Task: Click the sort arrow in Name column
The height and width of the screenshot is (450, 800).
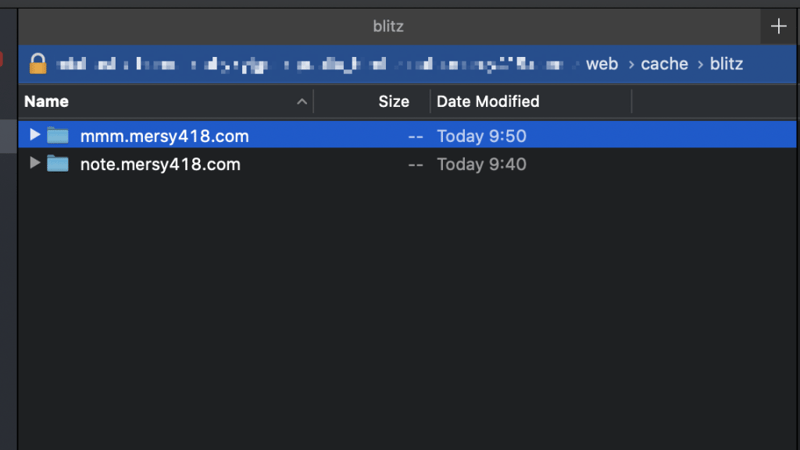Action: 302,101
